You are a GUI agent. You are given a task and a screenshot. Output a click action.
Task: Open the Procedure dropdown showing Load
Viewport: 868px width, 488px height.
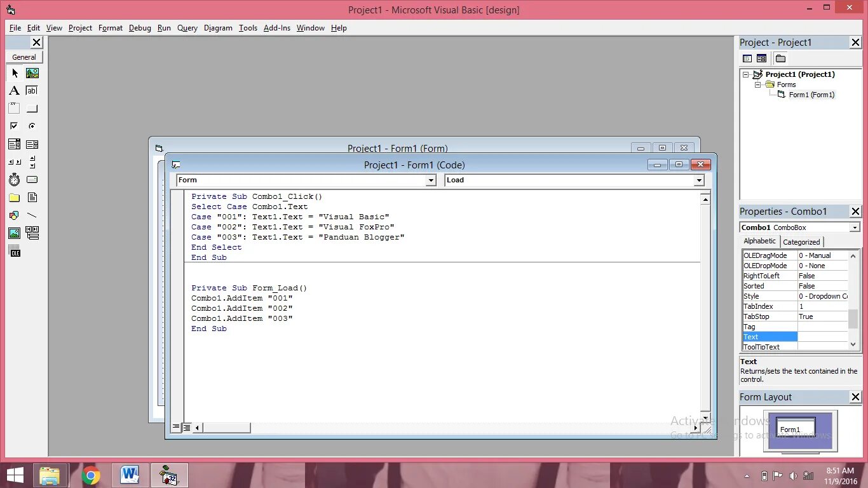click(699, 180)
